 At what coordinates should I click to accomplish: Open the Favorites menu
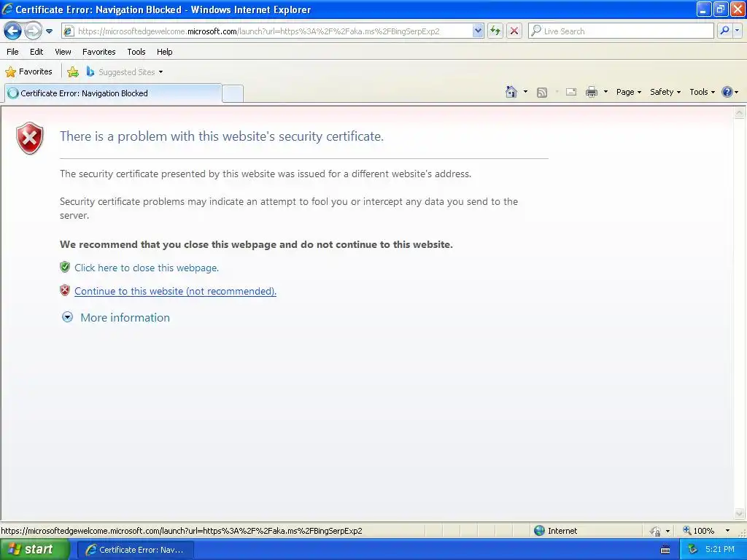[x=99, y=52]
